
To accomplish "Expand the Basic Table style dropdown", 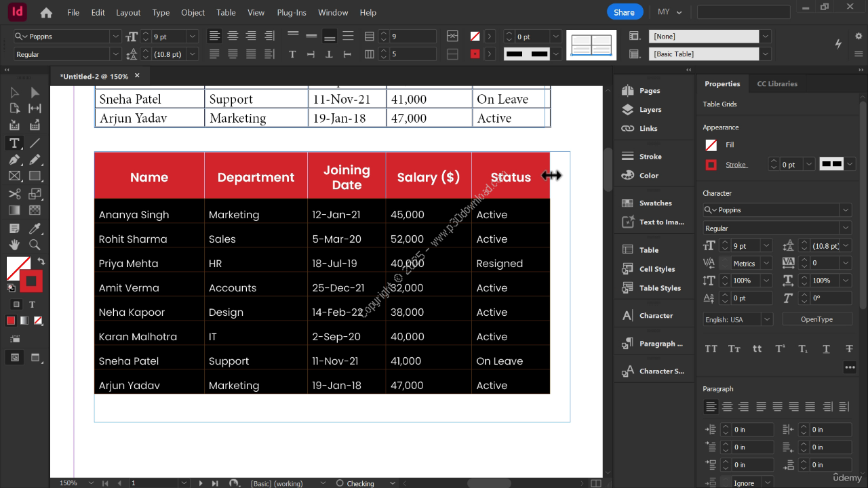I will 765,54.
